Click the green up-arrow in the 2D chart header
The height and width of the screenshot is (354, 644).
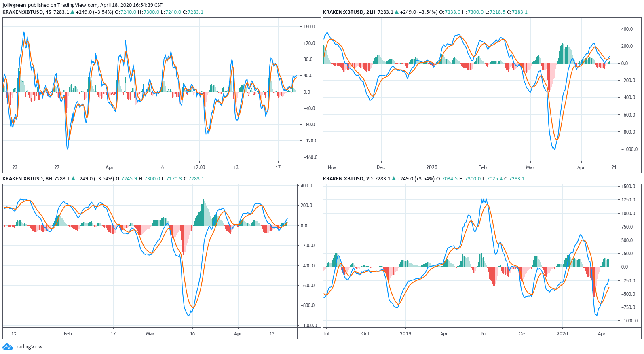(394, 179)
